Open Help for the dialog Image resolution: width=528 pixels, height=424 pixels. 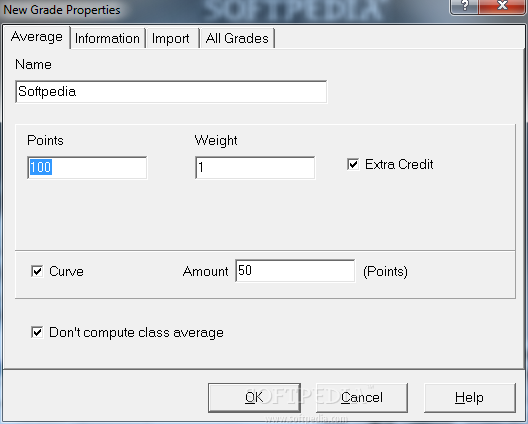point(470,398)
